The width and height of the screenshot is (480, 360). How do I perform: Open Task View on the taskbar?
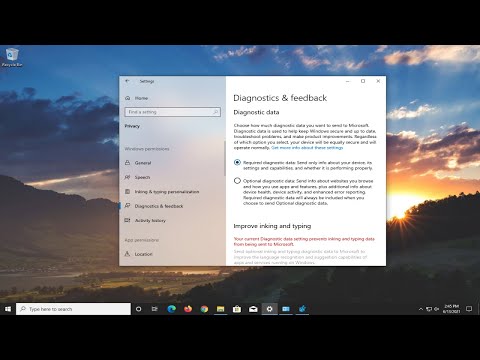tap(155, 309)
